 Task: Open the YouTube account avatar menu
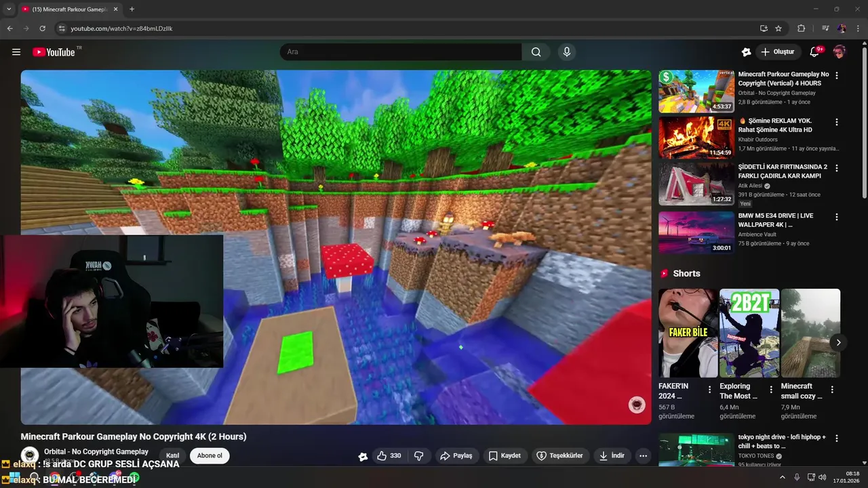(x=840, y=52)
